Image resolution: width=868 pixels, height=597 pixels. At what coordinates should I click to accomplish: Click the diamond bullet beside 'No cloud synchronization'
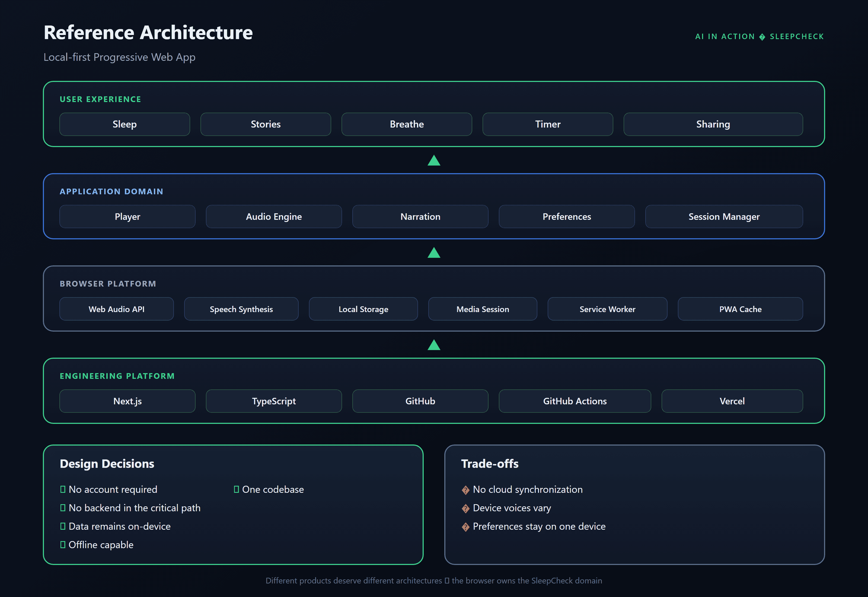pyautogui.click(x=465, y=490)
